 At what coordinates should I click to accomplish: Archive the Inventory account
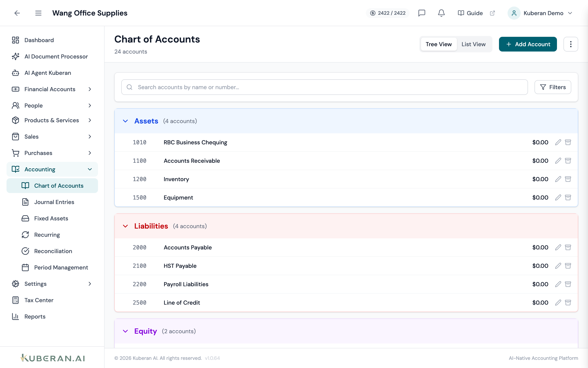pos(568,179)
